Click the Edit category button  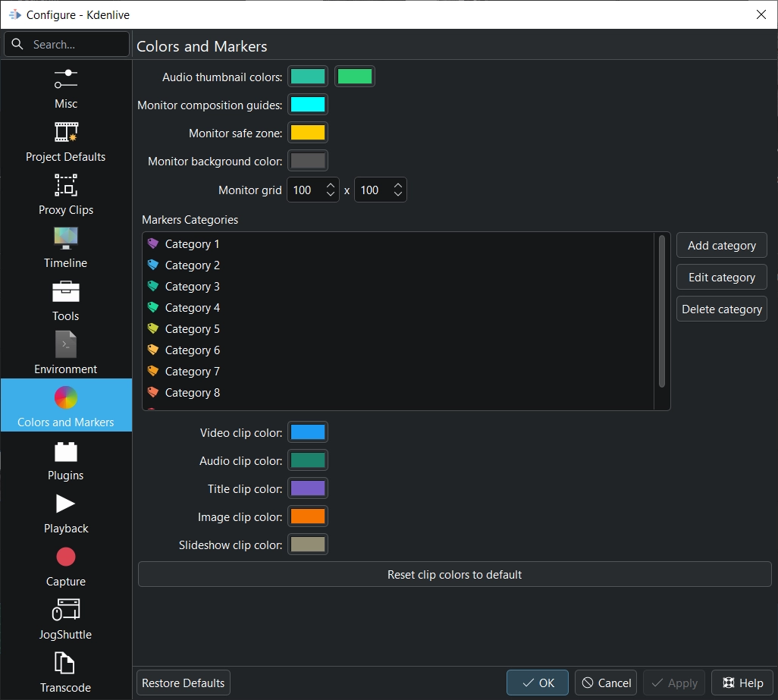pos(721,277)
